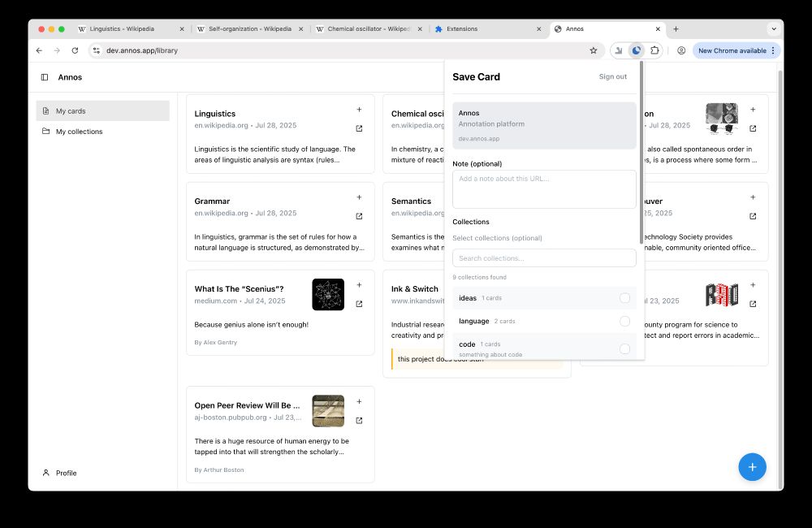The height and width of the screenshot is (528, 812).
Task: Open the Self-organization card external link
Action: click(753, 128)
